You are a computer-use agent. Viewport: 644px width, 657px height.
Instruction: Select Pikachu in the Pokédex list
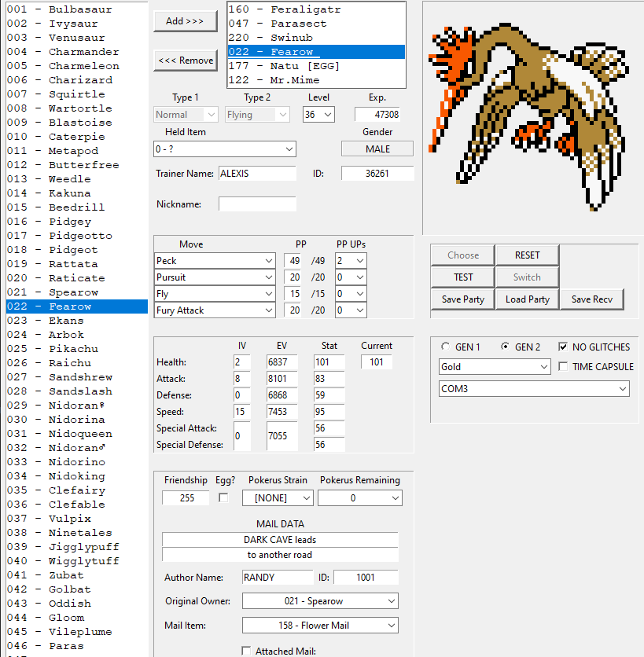pos(71,348)
